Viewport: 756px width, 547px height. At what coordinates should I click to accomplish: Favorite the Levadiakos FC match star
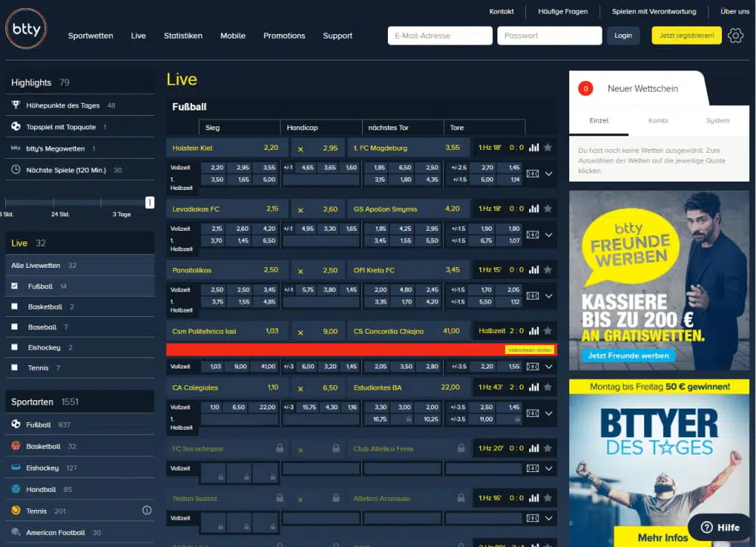pyautogui.click(x=547, y=209)
